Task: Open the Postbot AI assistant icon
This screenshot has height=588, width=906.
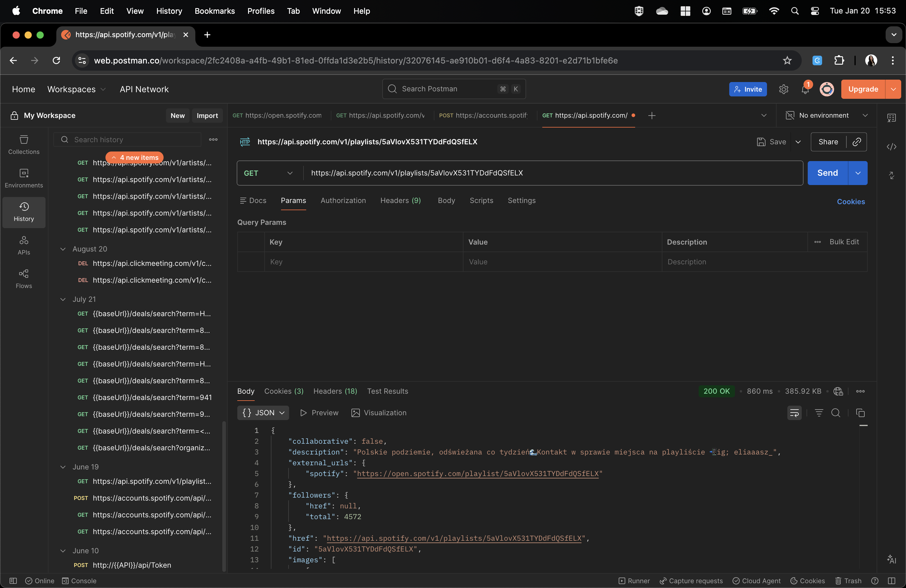Action: point(891,559)
